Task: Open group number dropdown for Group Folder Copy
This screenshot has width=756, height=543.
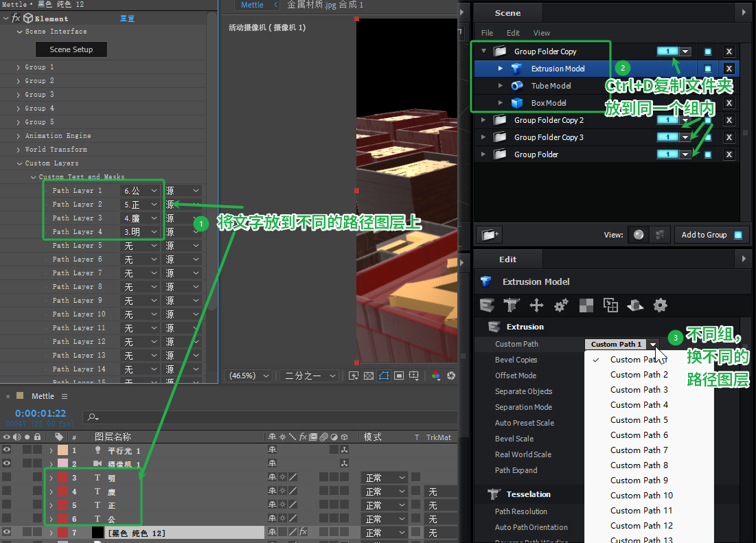Action: click(685, 51)
